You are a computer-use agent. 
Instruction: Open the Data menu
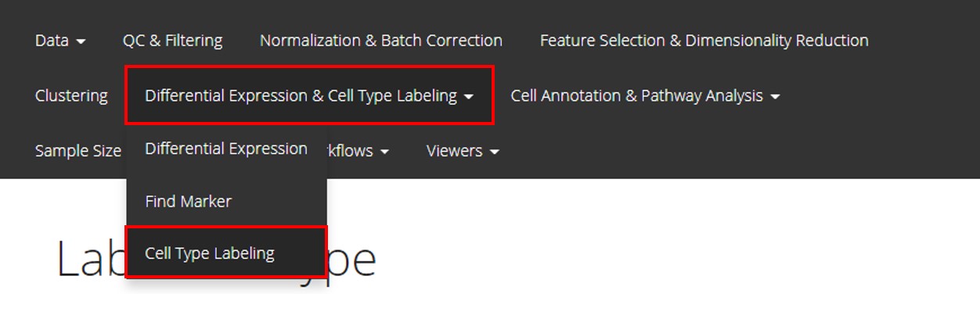(60, 40)
